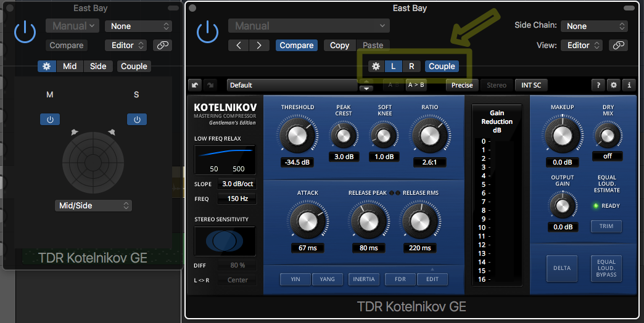Click the Copy button
644x323 pixels.
tap(339, 45)
